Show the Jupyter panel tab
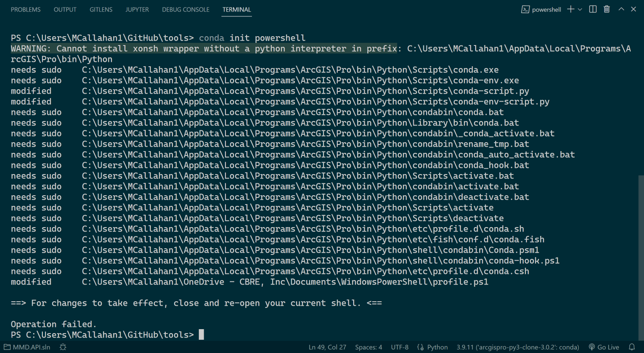 (137, 9)
